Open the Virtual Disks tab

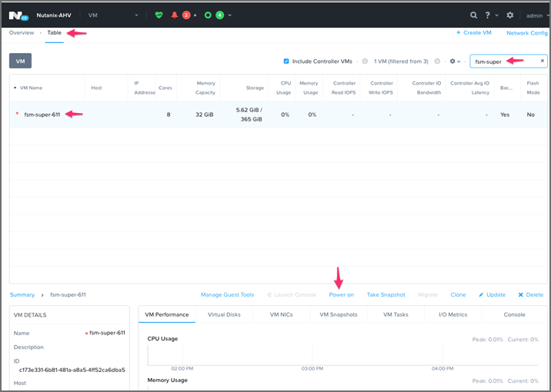click(224, 314)
